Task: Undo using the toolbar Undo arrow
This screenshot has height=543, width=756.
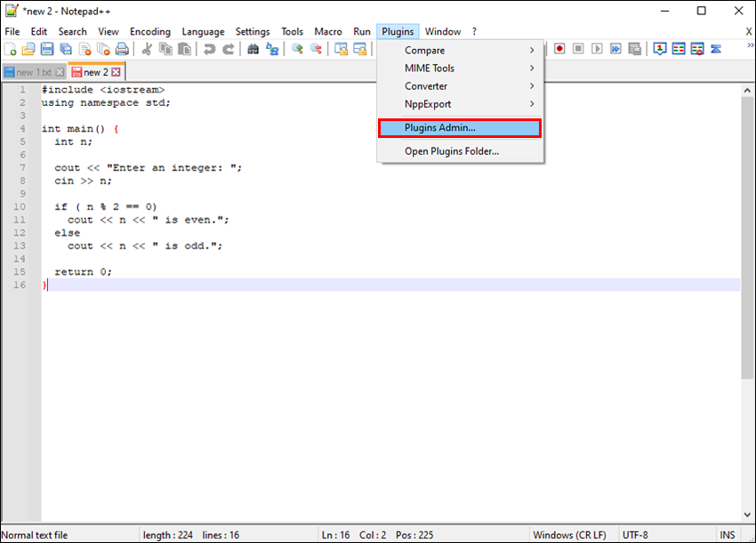Action: 209,50
